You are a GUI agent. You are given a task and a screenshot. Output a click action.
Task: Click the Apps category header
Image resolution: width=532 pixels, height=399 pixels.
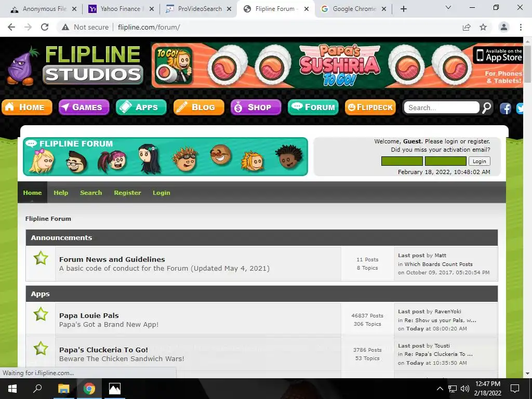pyautogui.click(x=262, y=294)
